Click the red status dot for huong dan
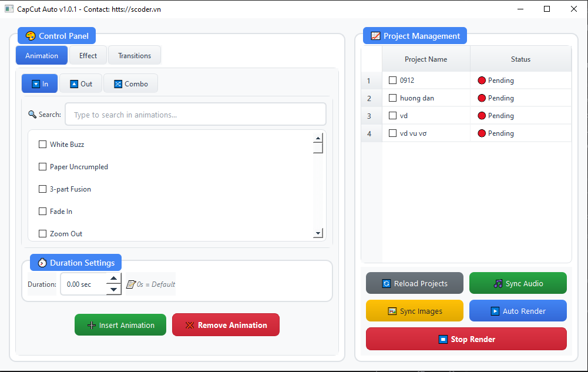Screen dimensions: 588x372 click(x=482, y=98)
